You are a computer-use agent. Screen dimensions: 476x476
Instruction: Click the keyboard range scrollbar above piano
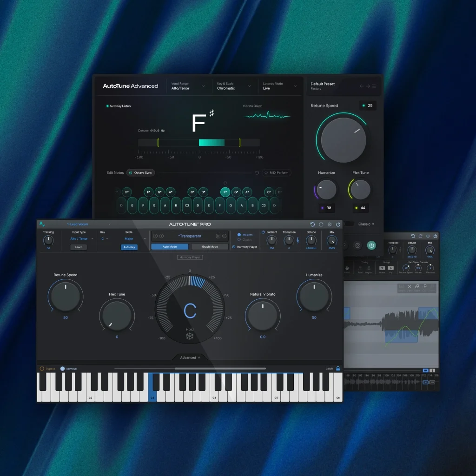[220, 369]
